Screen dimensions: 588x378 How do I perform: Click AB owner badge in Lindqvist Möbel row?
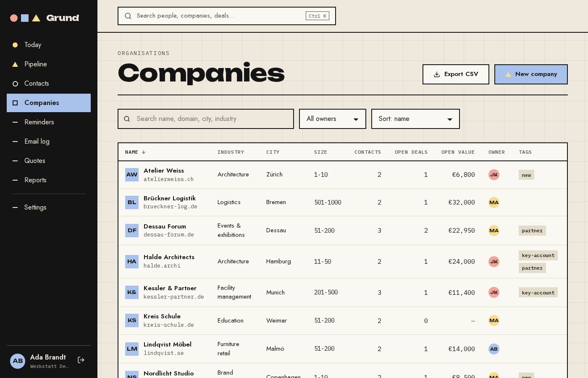pyautogui.click(x=494, y=349)
